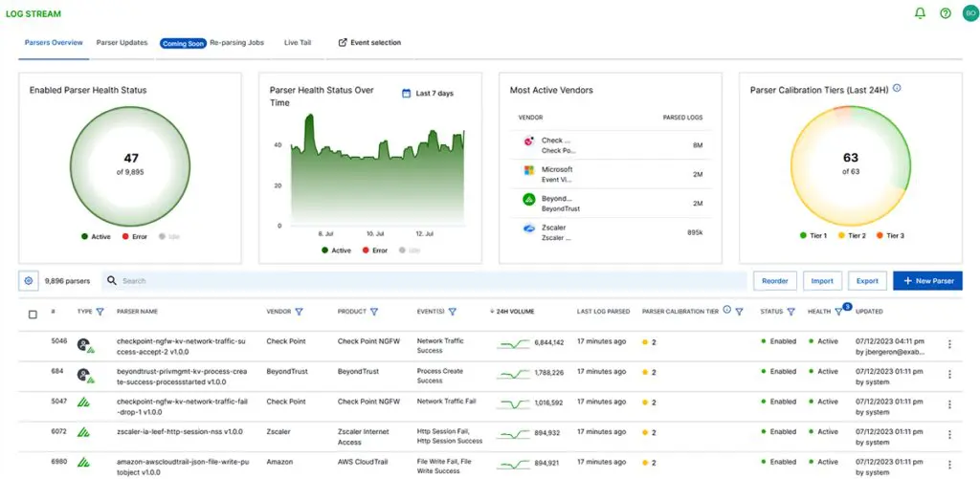
Task: Open the Type column filter dropdown
Action: (x=100, y=312)
